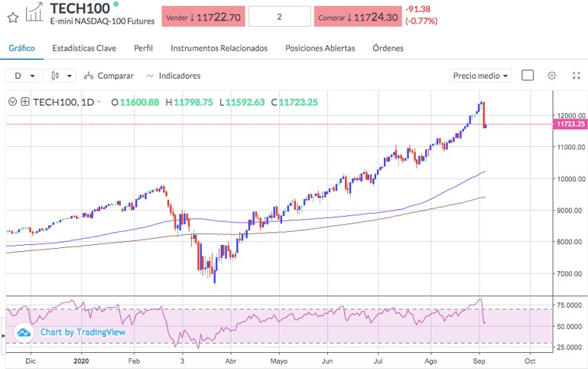
Task: Click the 2020 label on time axis
Action: pos(81,361)
